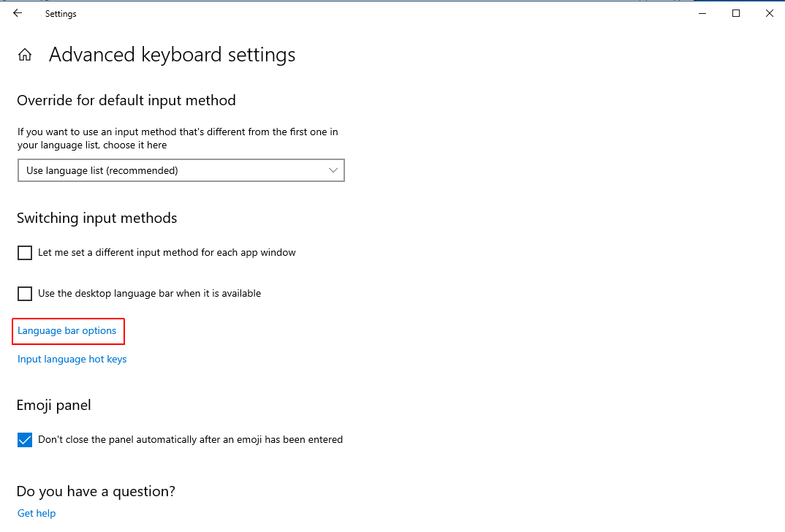Open Language bar options link
This screenshot has height=532, width=785.
(x=67, y=331)
